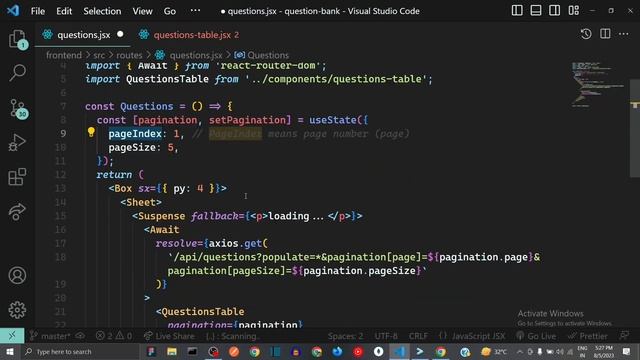
Task: Click questions.jsx in the breadcrumb
Action: pos(196,55)
